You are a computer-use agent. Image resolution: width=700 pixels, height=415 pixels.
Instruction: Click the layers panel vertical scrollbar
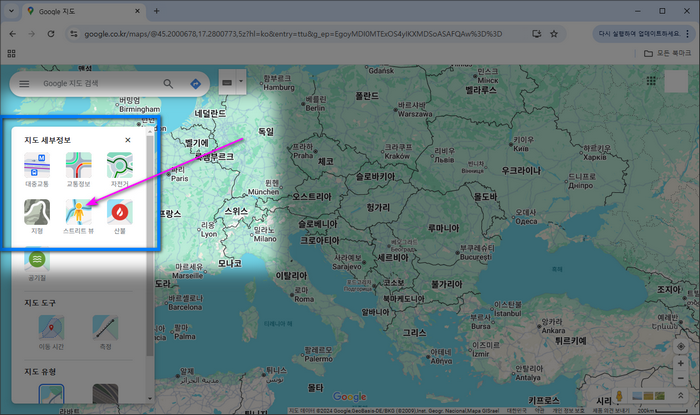tap(150, 245)
